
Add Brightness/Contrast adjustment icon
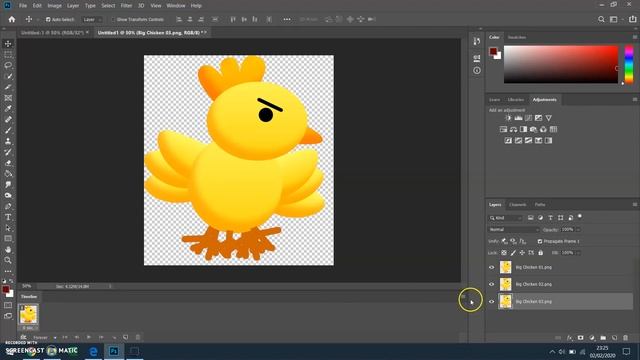pos(508,118)
